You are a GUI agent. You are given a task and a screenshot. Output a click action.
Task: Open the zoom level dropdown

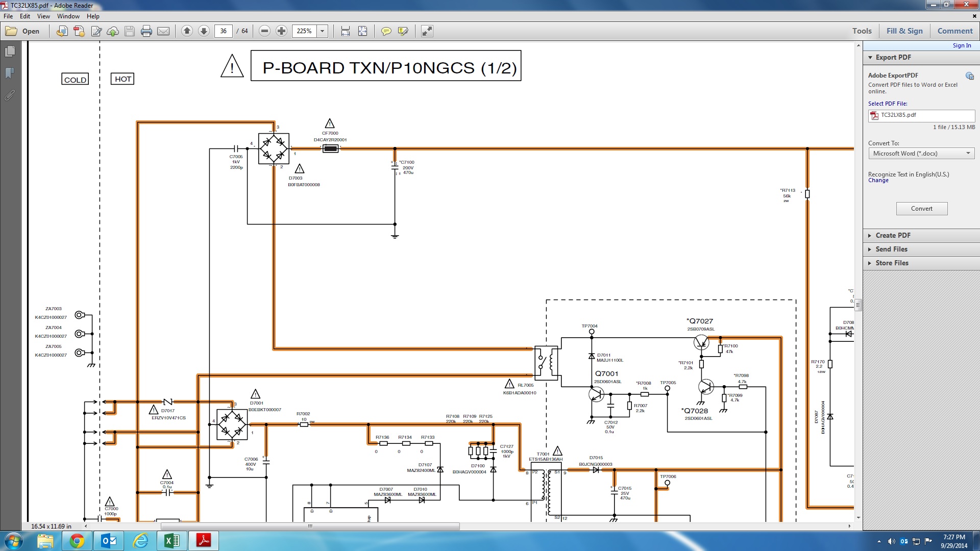pos(323,31)
